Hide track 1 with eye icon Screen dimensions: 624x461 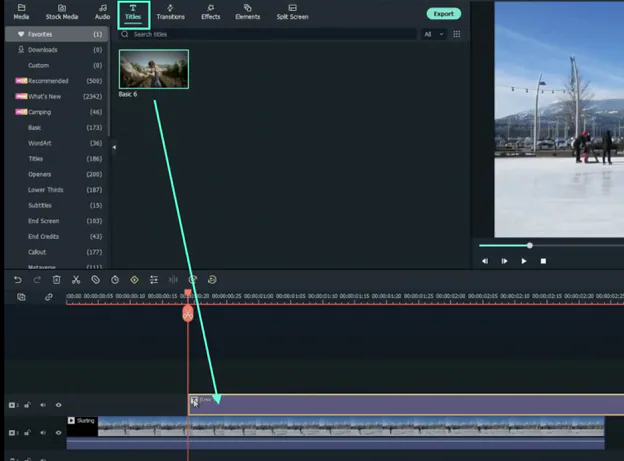click(58, 433)
